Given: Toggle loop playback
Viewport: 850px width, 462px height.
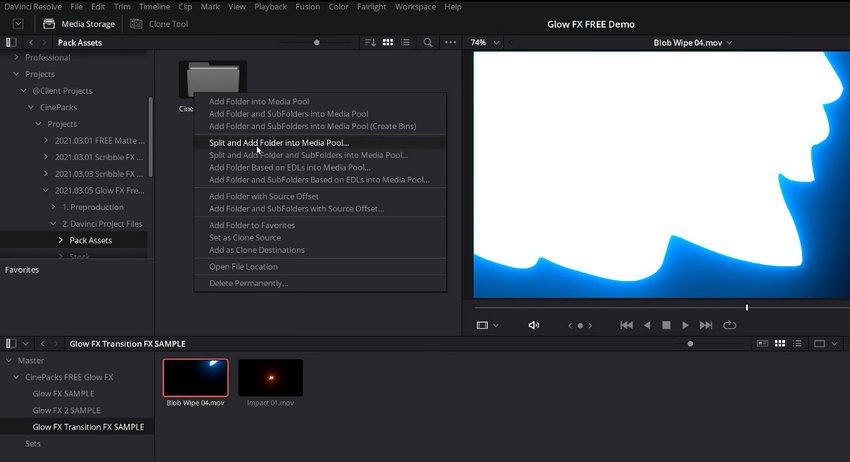Looking at the screenshot, I should coord(730,325).
